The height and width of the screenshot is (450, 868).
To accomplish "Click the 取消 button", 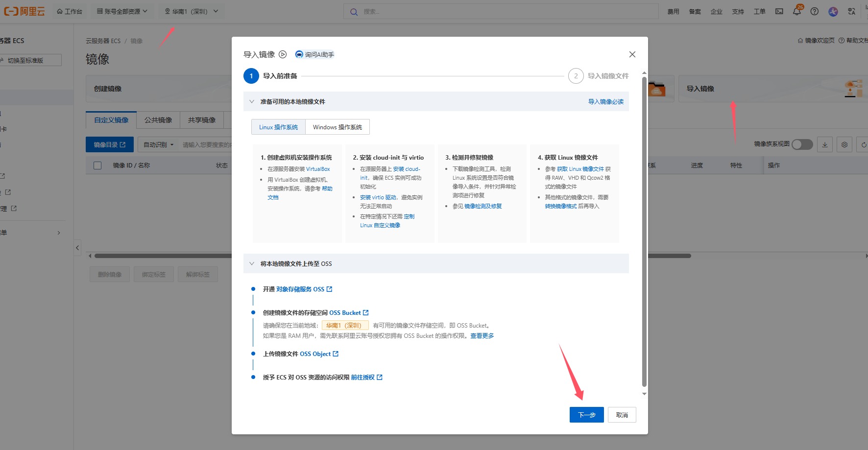I will tap(622, 415).
